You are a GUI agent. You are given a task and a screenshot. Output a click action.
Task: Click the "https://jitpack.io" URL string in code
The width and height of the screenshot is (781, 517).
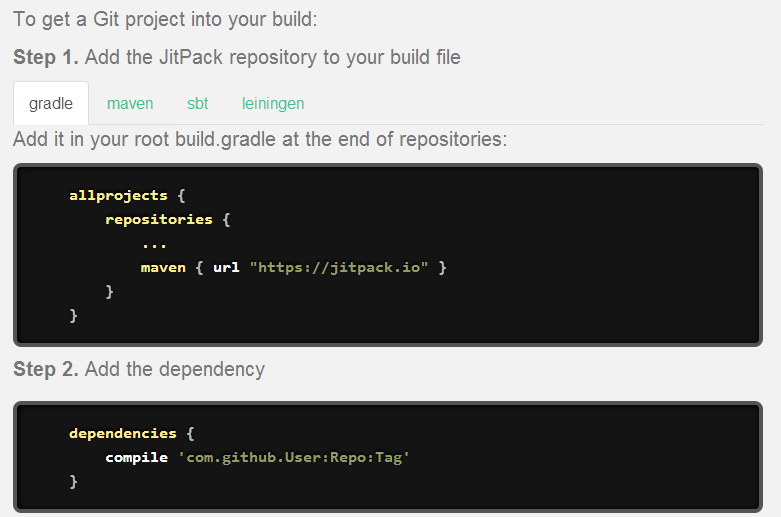pos(339,268)
